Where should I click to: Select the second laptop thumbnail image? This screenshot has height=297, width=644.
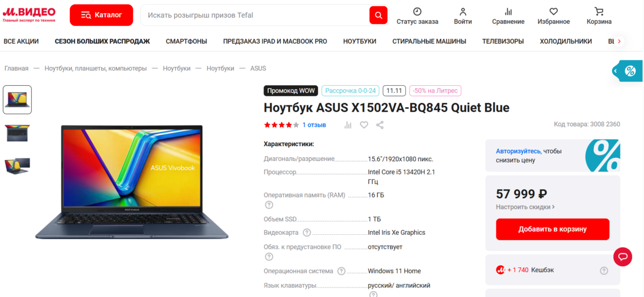point(17,133)
